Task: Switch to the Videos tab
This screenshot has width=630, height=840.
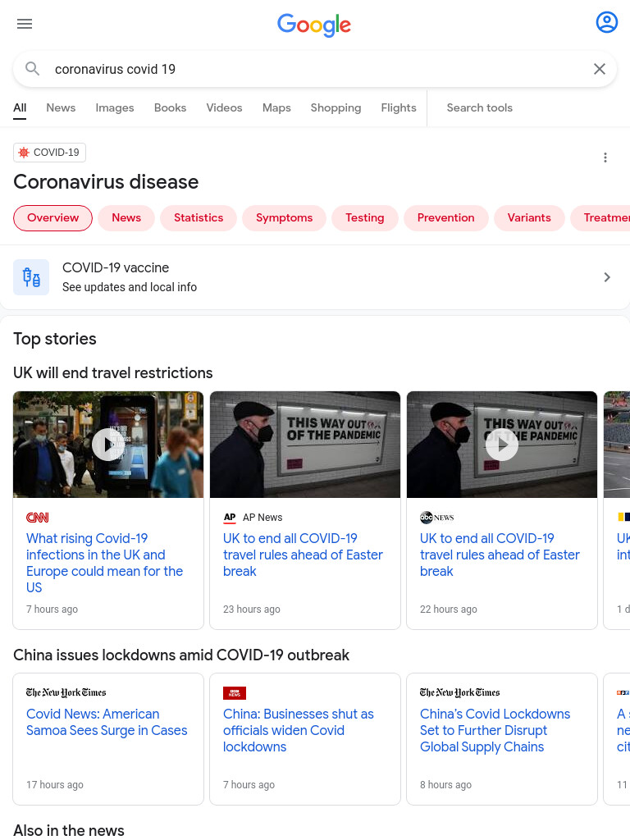Action: click(225, 107)
